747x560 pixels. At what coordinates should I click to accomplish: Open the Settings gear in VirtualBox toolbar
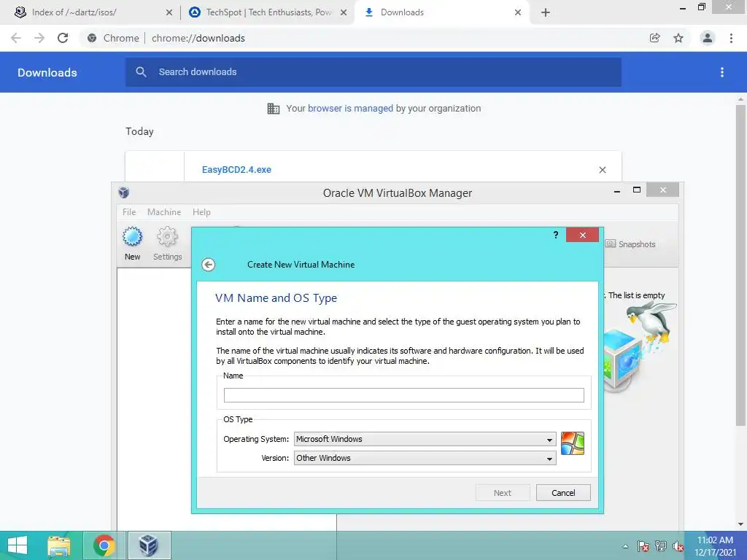click(167, 237)
